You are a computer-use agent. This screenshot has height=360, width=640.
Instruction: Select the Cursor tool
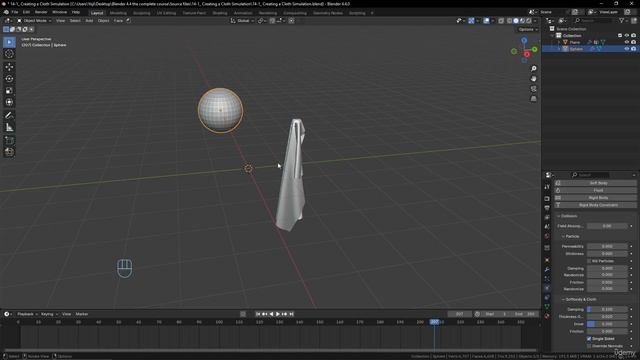pos(9,54)
